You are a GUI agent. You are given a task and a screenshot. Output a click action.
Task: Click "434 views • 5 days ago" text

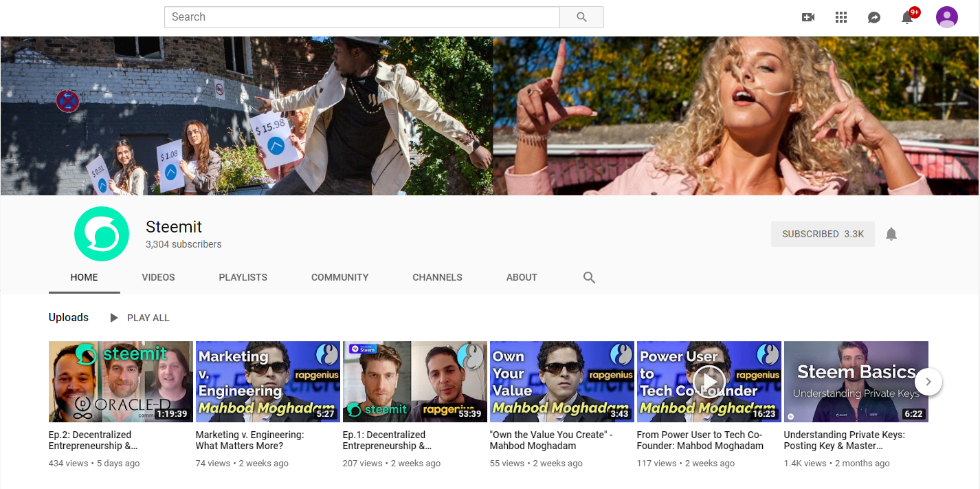94,464
